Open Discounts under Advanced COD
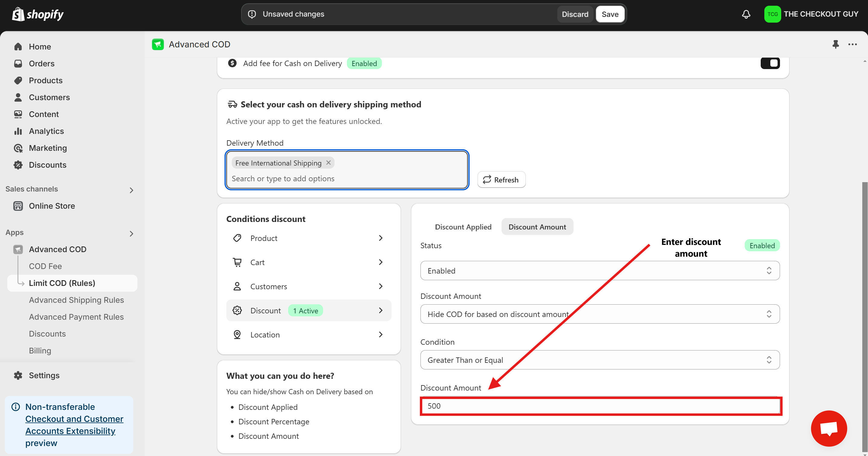The image size is (868, 456). click(x=47, y=334)
